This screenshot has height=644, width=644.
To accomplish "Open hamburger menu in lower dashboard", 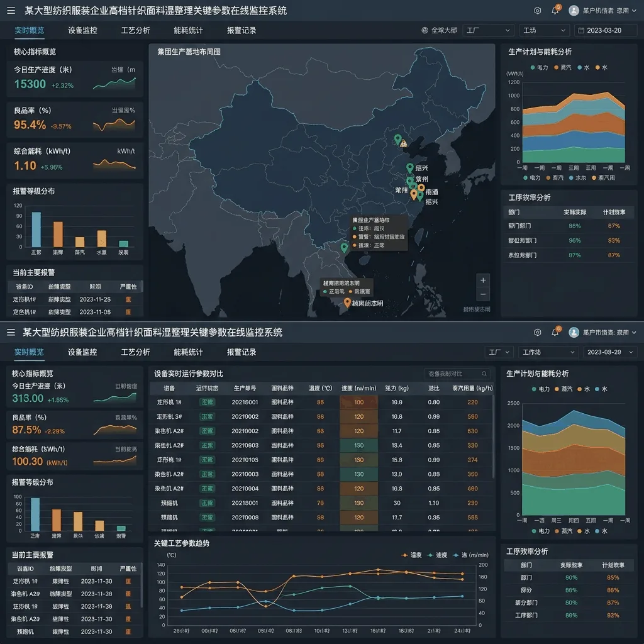I will point(11,332).
